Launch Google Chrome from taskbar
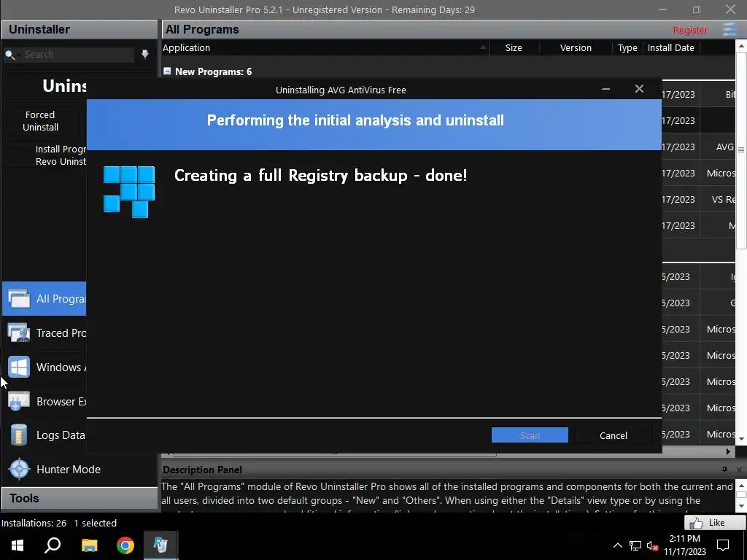The image size is (747, 560). pos(125,545)
